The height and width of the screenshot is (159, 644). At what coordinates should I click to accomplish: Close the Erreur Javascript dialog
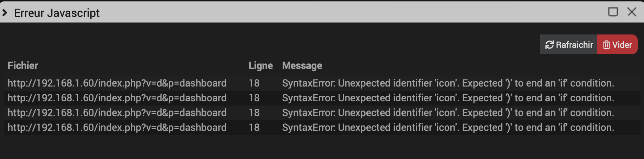[x=632, y=12]
